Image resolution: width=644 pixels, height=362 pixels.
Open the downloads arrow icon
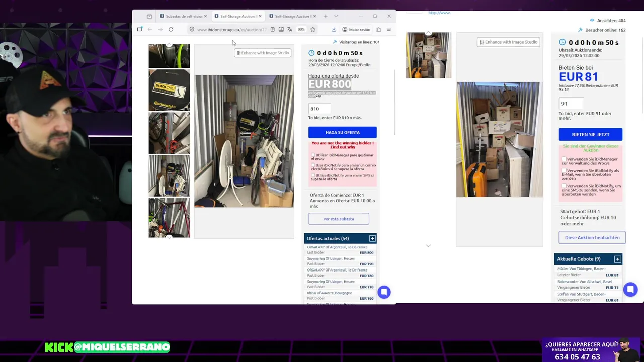click(334, 29)
